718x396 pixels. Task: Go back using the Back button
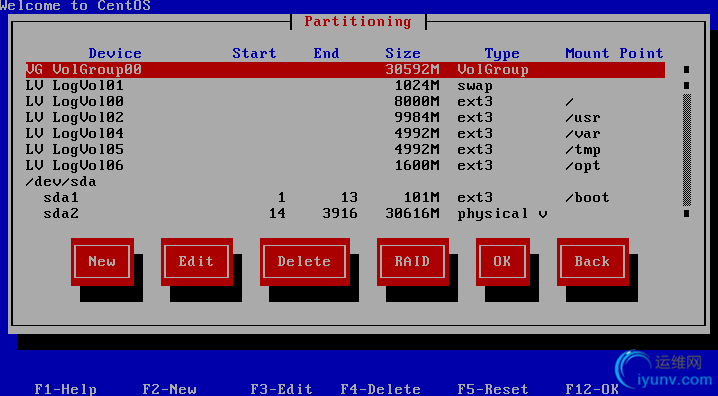pyautogui.click(x=593, y=261)
